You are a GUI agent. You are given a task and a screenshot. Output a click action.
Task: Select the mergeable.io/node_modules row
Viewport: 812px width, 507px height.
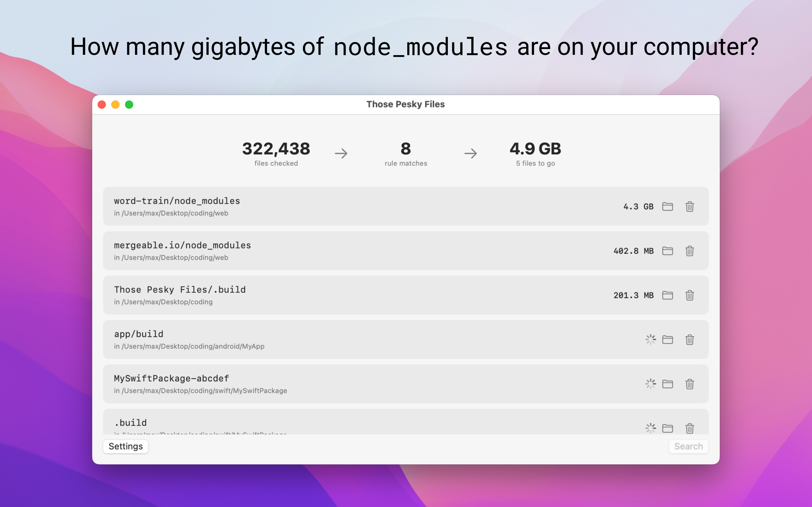click(406, 250)
